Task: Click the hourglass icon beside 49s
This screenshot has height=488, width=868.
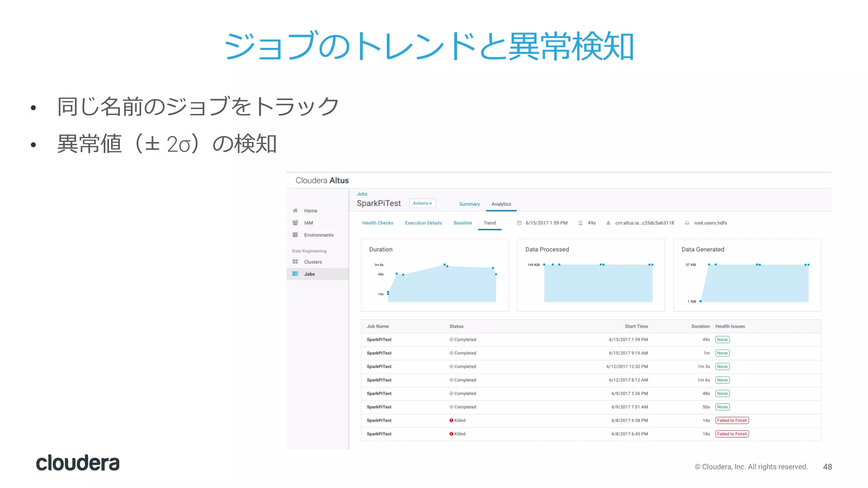Action: [580, 223]
